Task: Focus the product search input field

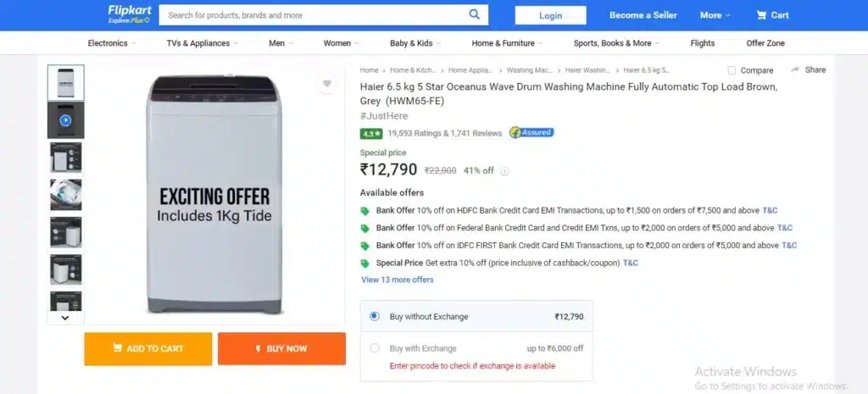Action: click(315, 15)
